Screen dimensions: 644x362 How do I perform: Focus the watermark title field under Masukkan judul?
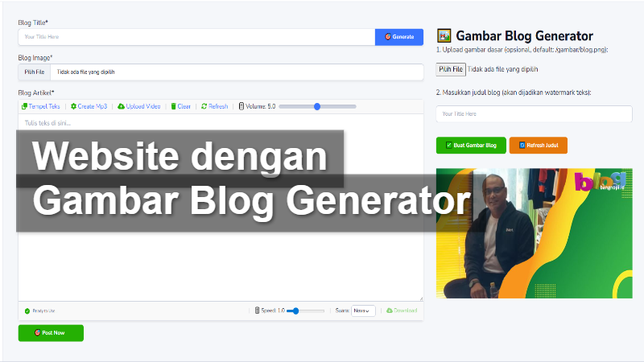point(534,114)
